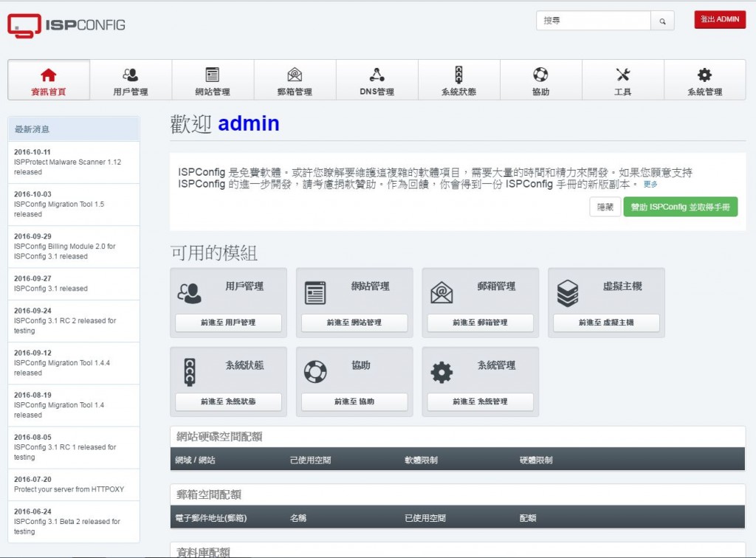Viewport: 756px width, 558px height.
Task: Click the search magnifier icon
Action: pyautogui.click(x=662, y=21)
